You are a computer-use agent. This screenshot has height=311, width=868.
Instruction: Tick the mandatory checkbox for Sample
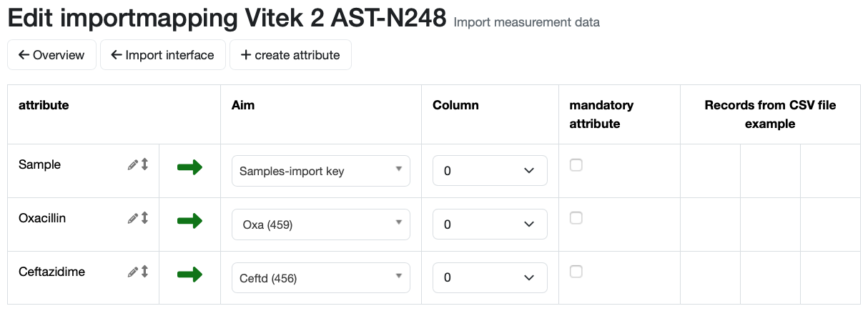[576, 165]
